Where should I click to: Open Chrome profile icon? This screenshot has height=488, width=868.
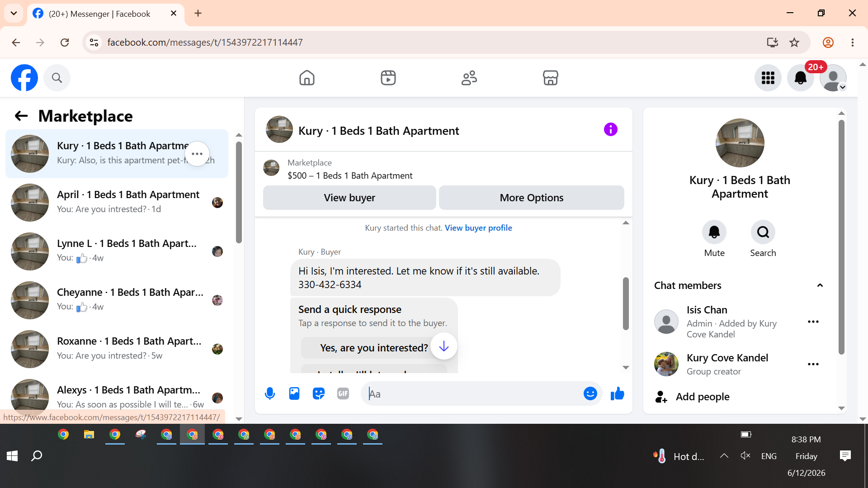[828, 43]
